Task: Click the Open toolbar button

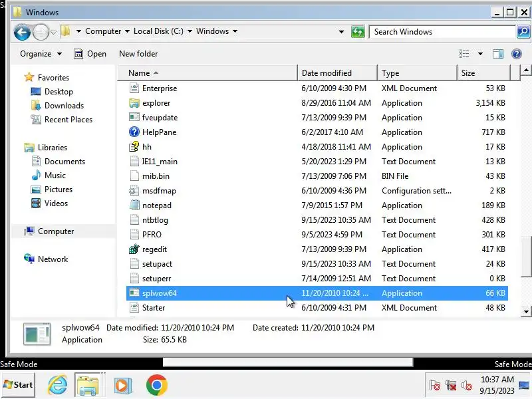Action: click(x=90, y=54)
